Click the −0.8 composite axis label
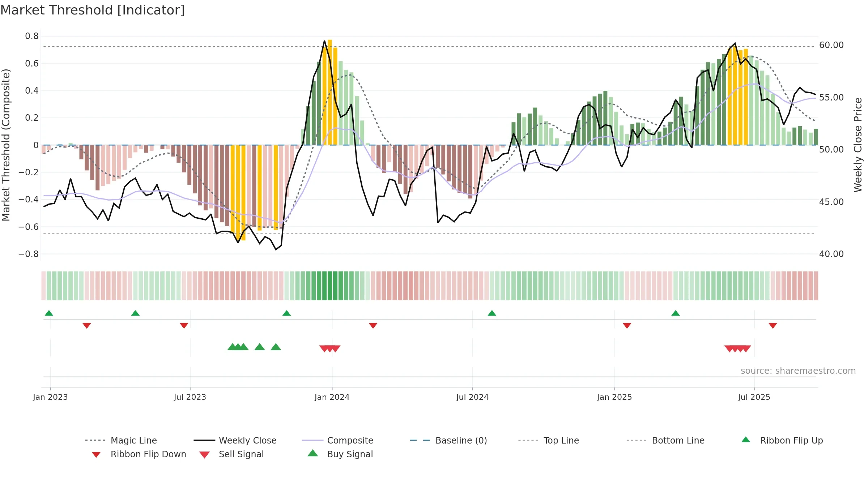This screenshot has width=868, height=488. click(x=29, y=254)
